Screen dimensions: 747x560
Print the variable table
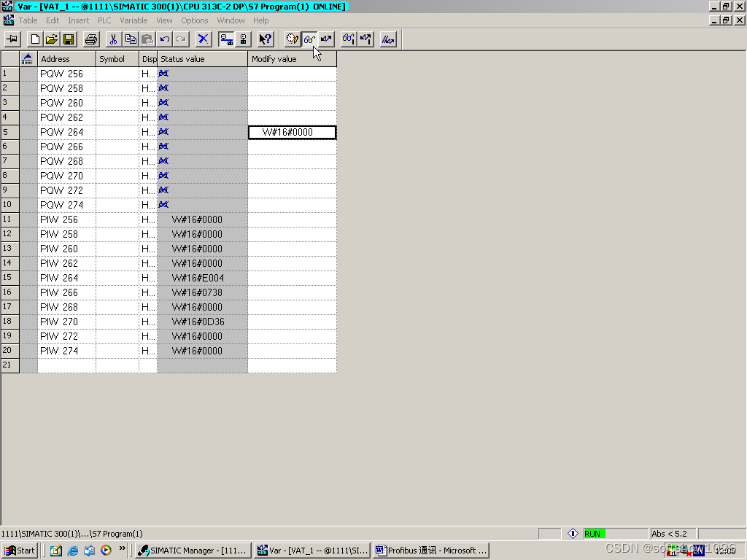[91, 39]
